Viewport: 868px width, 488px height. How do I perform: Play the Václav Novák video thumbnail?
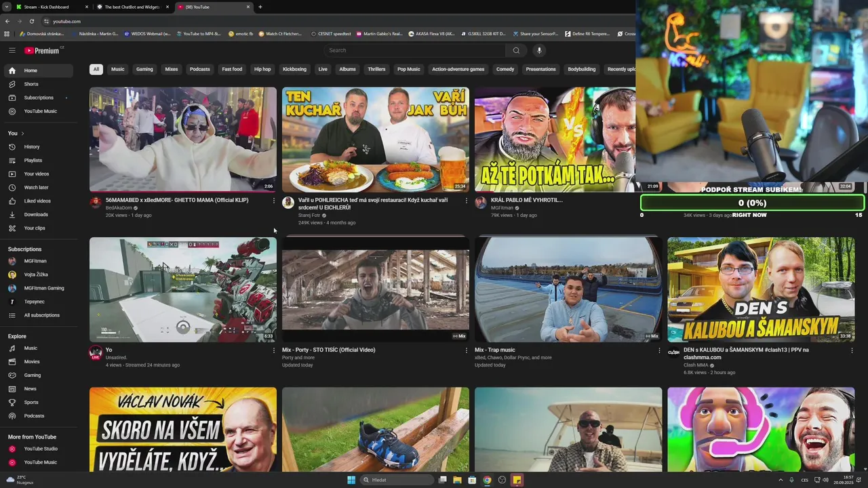click(x=183, y=430)
